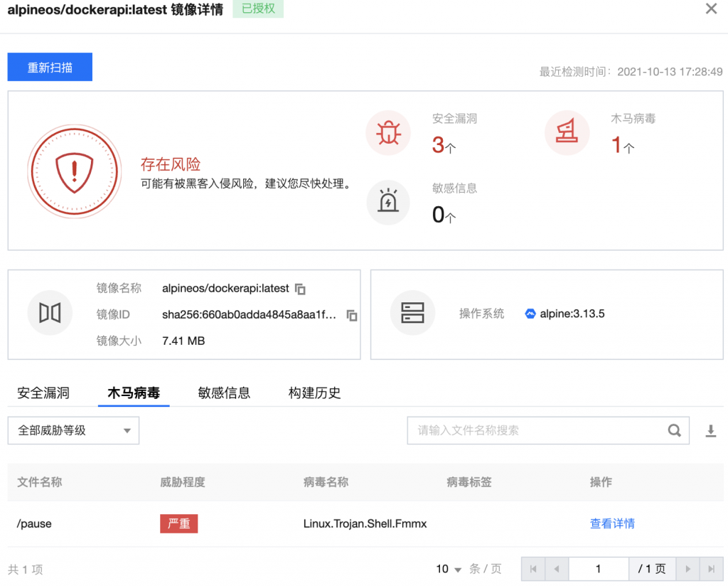Click the 1个 trojan virus count
This screenshot has width=728, height=586.
click(623, 145)
